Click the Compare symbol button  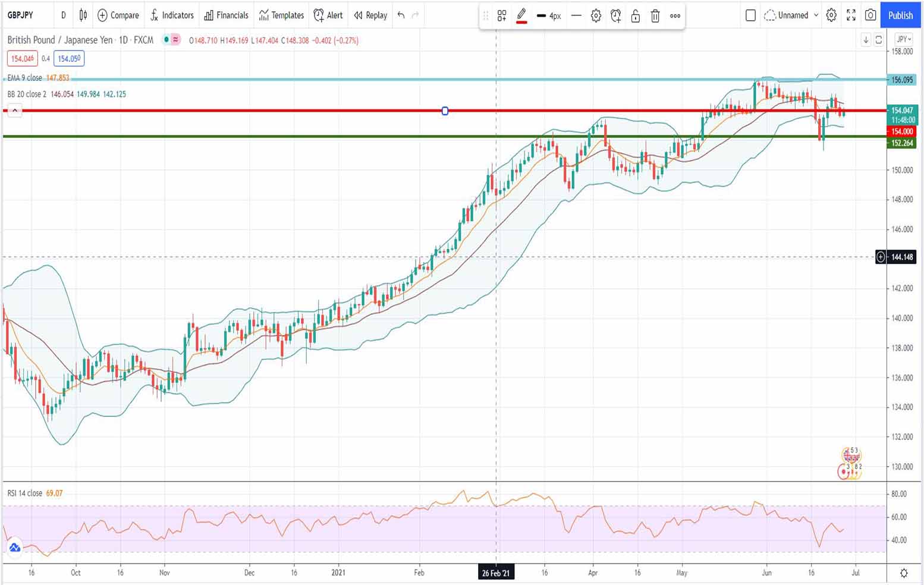pos(118,15)
